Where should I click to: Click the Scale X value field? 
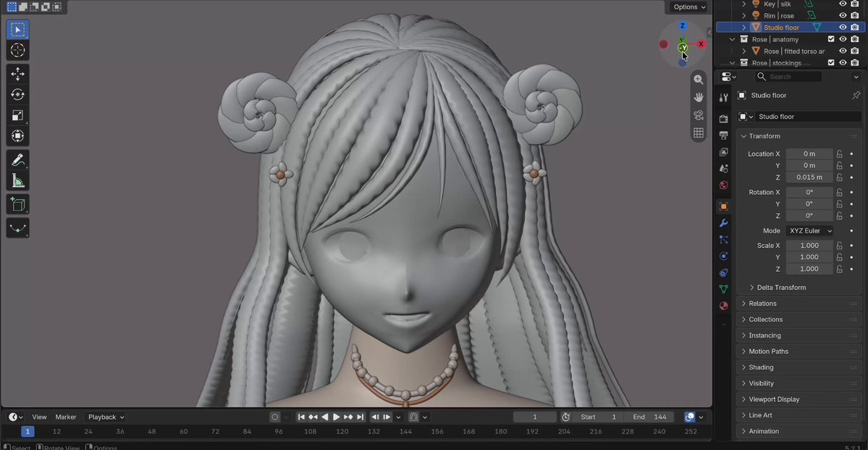pos(809,246)
